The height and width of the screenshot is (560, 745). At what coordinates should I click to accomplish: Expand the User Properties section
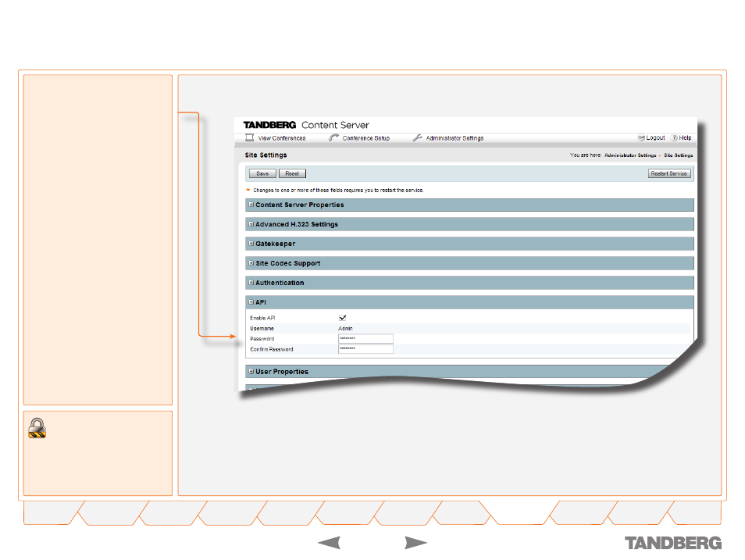[251, 371]
